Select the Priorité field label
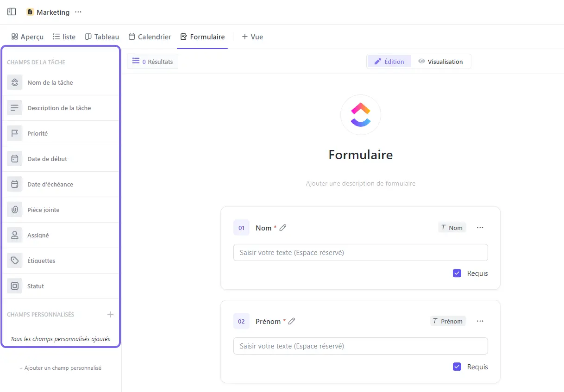564x392 pixels. (38, 133)
